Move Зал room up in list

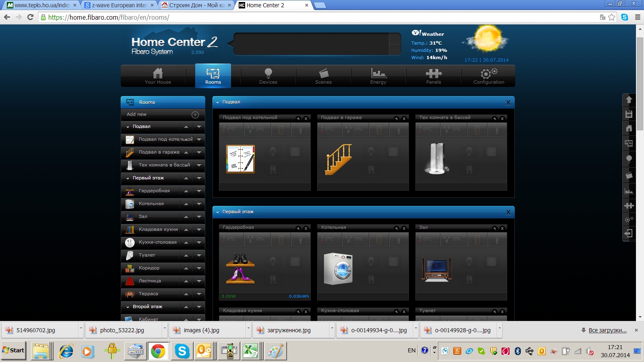click(x=186, y=217)
